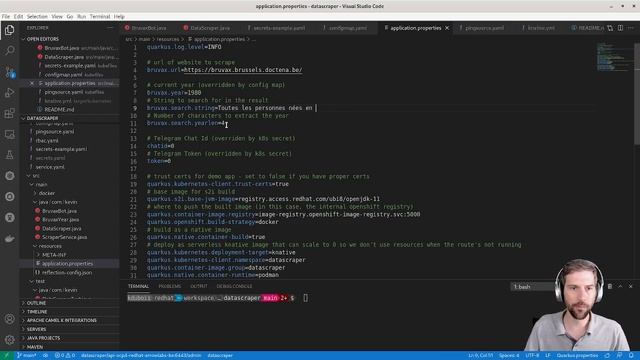The image size is (640, 360).
Task: Open the Run and Debug view icon
Action: (x=9, y=93)
